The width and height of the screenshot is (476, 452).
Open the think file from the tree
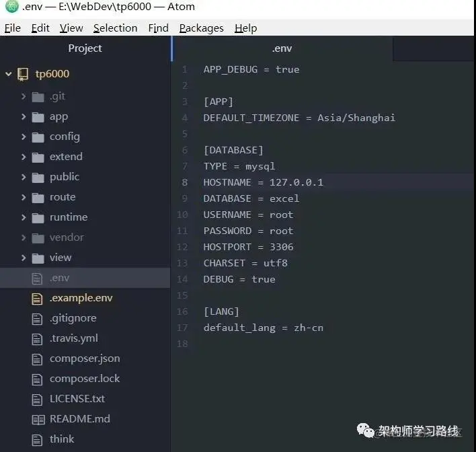tap(62, 439)
